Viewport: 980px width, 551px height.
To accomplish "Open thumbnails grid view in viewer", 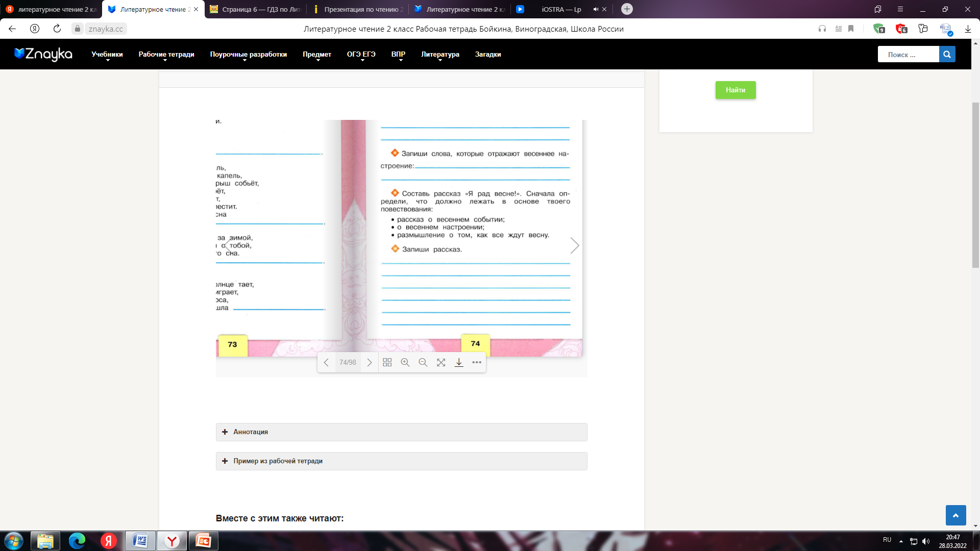I will click(x=387, y=362).
